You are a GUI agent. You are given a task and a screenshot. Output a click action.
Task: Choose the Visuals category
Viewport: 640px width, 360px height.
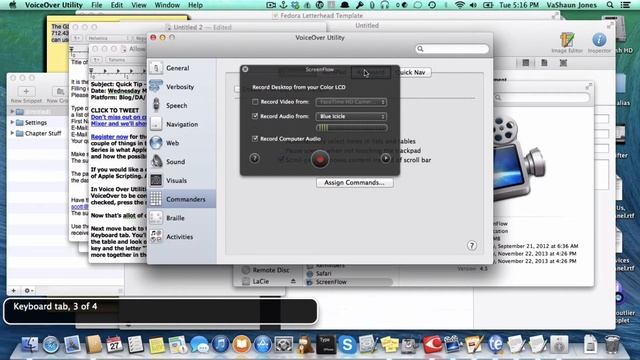[x=181, y=180]
